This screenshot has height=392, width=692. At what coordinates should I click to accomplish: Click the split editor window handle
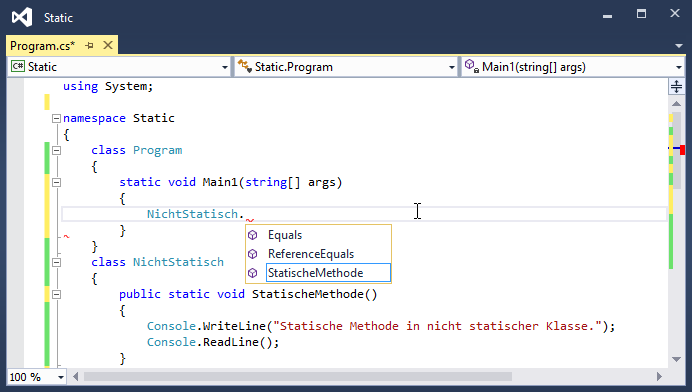pos(676,86)
